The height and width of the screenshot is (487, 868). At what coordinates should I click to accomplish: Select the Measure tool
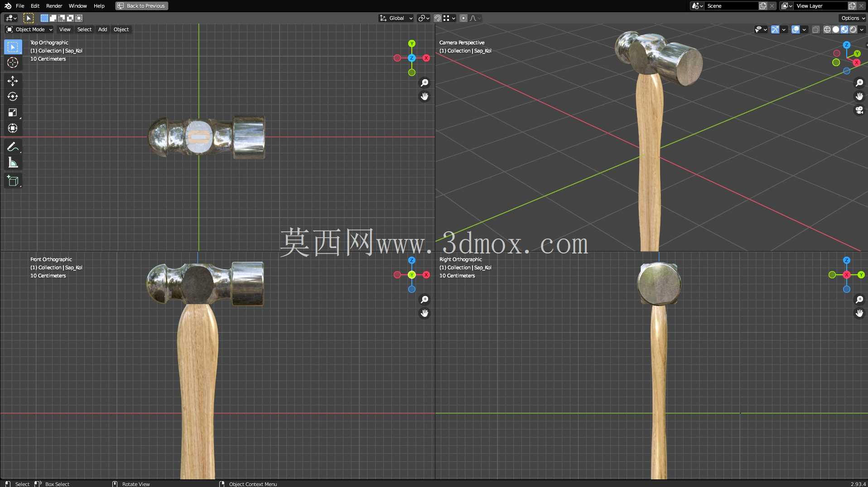pos(13,162)
